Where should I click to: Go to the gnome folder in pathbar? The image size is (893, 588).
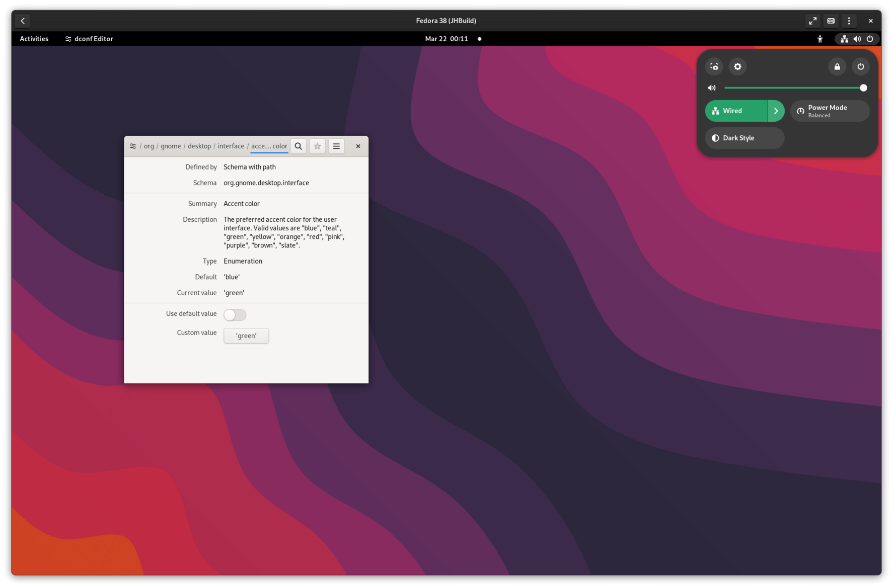pyautogui.click(x=171, y=146)
